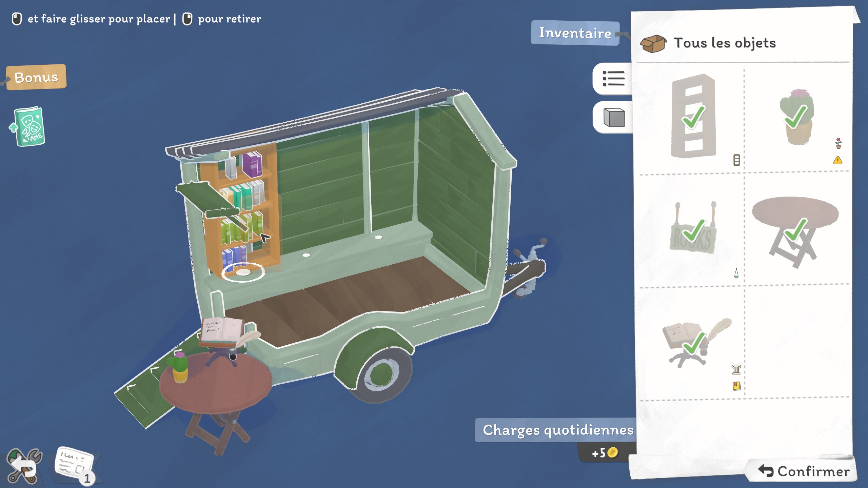Image resolution: width=868 pixels, height=488 pixels.
Task: Click the white placement spot under the bookshelf
Action: tap(243, 272)
